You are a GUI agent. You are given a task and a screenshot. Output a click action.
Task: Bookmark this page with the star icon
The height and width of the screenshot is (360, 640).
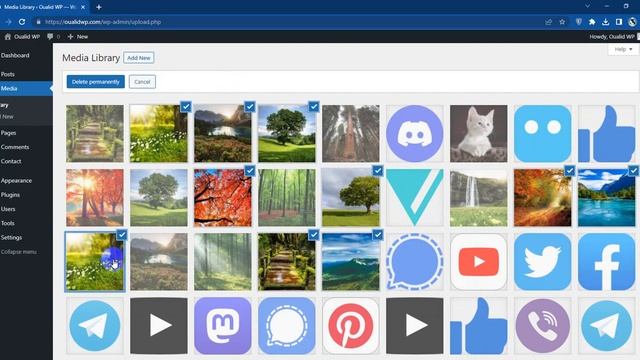click(x=562, y=22)
